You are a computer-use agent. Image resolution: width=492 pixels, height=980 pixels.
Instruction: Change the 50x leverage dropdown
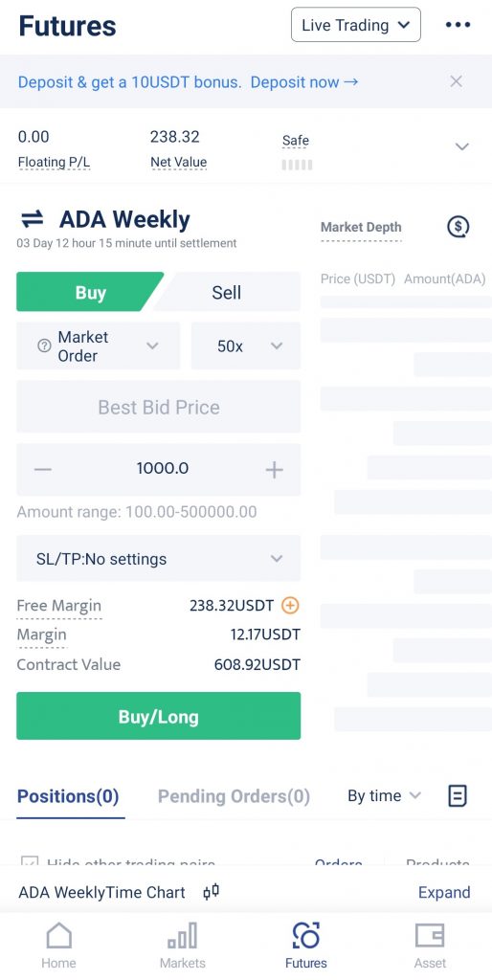pyautogui.click(x=246, y=345)
